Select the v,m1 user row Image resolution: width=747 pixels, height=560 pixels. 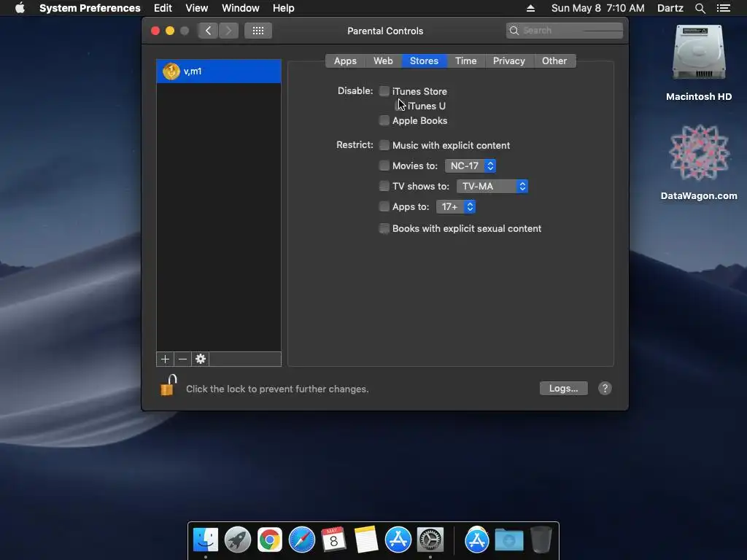point(219,71)
